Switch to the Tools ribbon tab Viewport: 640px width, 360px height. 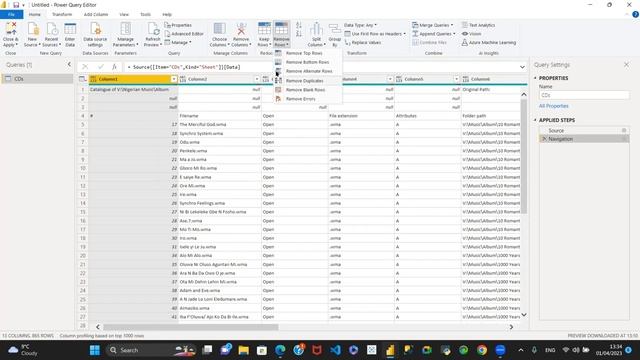pyautogui.click(x=145, y=15)
